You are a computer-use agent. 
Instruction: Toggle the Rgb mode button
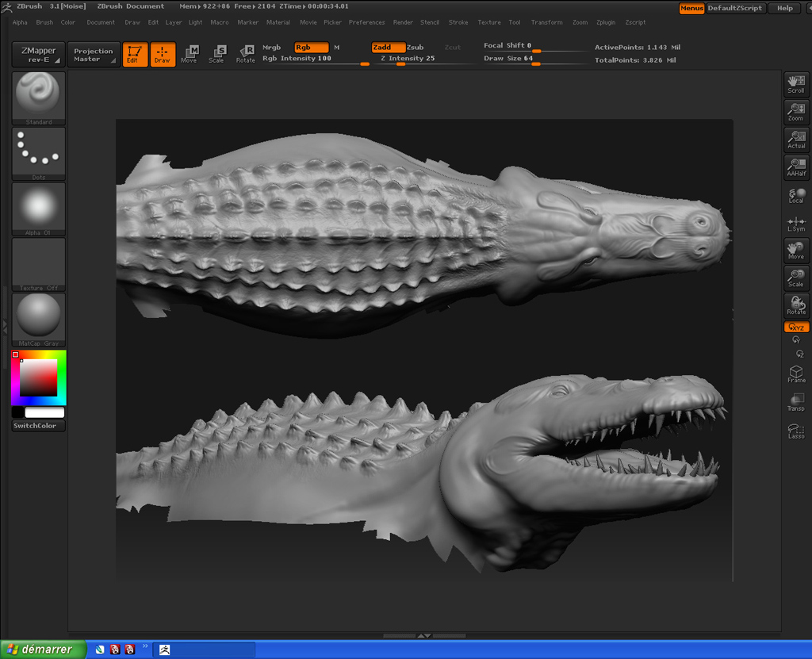click(311, 47)
